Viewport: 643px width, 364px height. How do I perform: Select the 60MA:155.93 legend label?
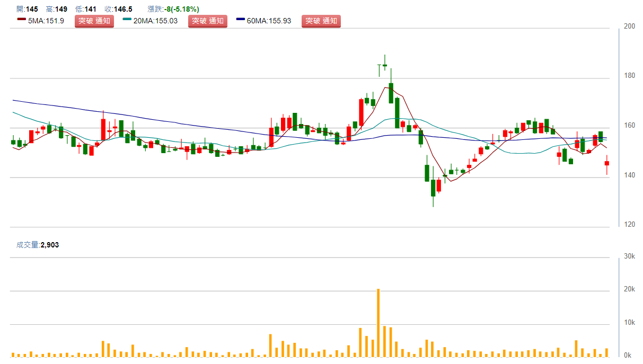(x=269, y=21)
